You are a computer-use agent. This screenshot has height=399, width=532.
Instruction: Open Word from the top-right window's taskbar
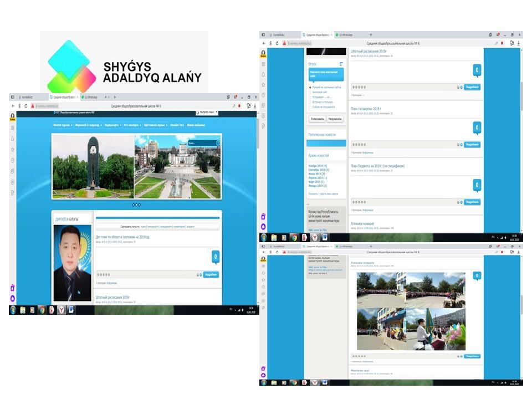[325, 238]
